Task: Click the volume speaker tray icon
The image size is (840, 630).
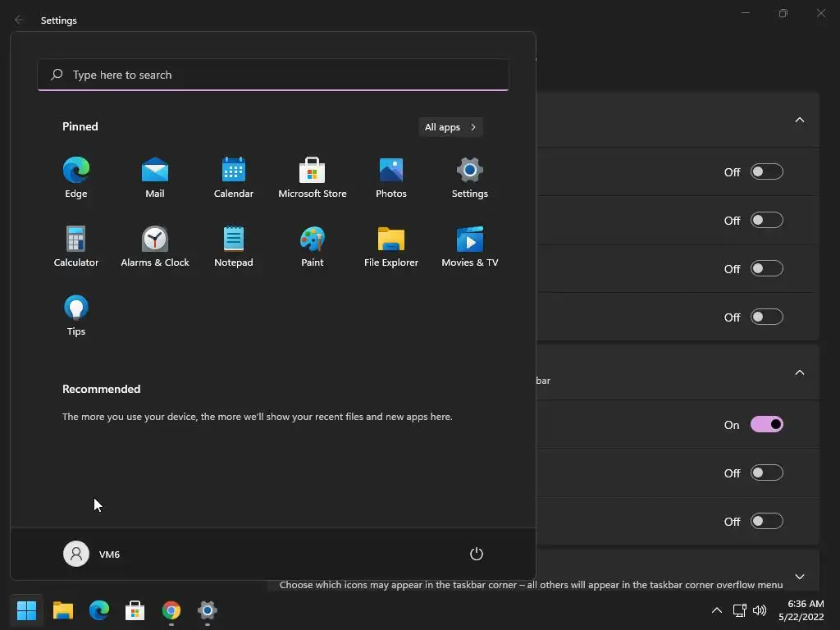Action: point(760,610)
